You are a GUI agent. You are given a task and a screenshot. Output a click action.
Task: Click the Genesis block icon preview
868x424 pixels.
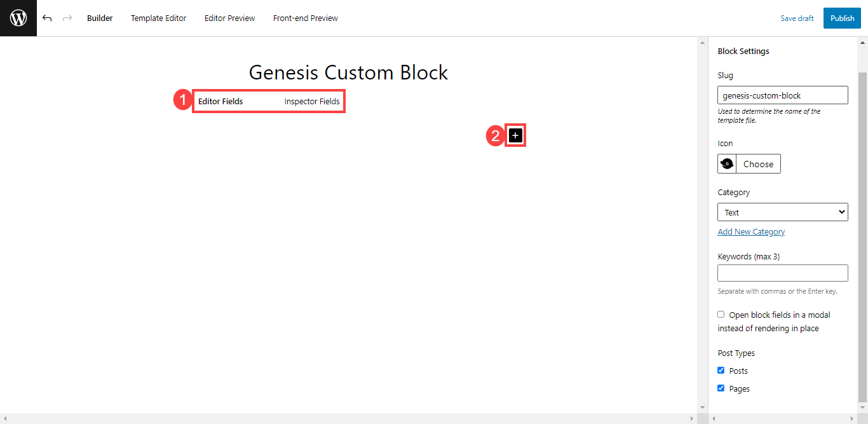point(726,163)
